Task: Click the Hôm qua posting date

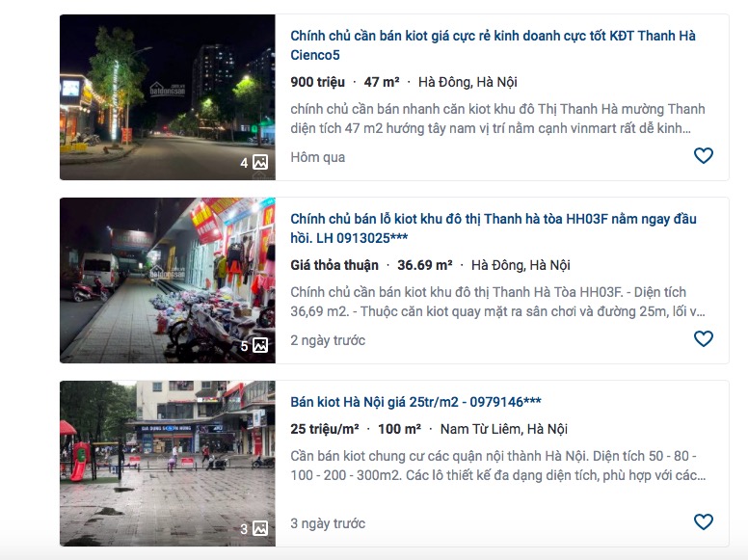Action: pos(318,157)
